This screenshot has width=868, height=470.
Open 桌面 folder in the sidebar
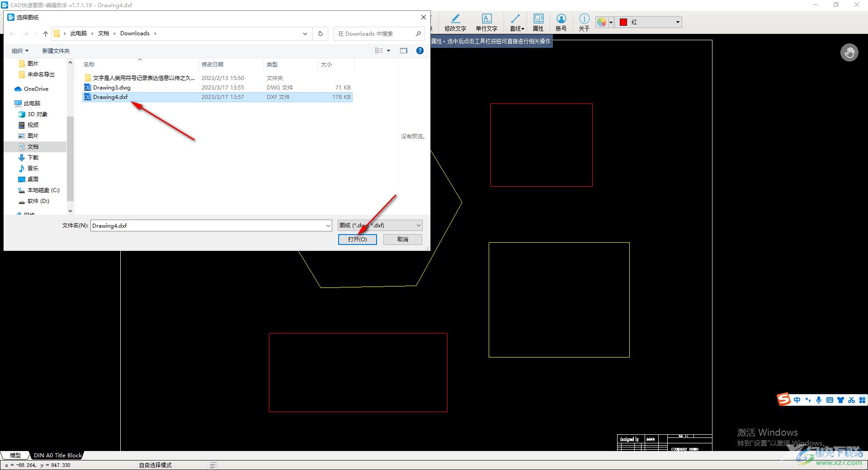pos(33,179)
